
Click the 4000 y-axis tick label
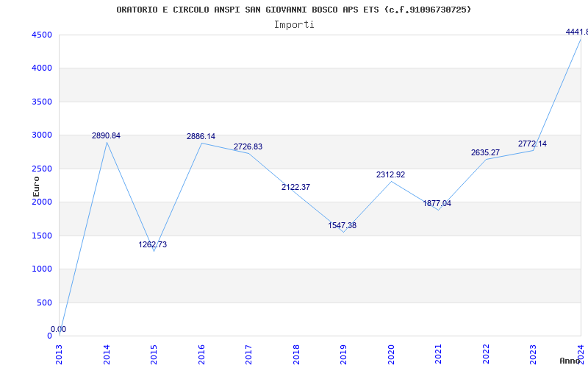point(42,68)
